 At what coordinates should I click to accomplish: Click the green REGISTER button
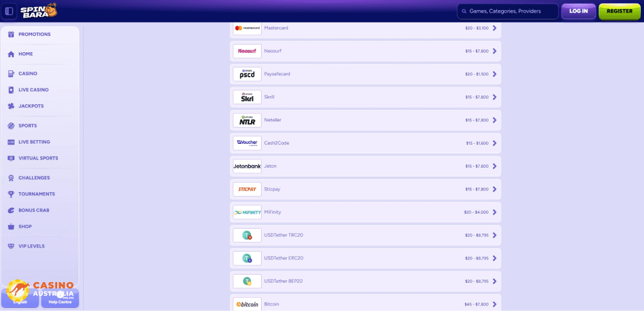[x=619, y=11]
